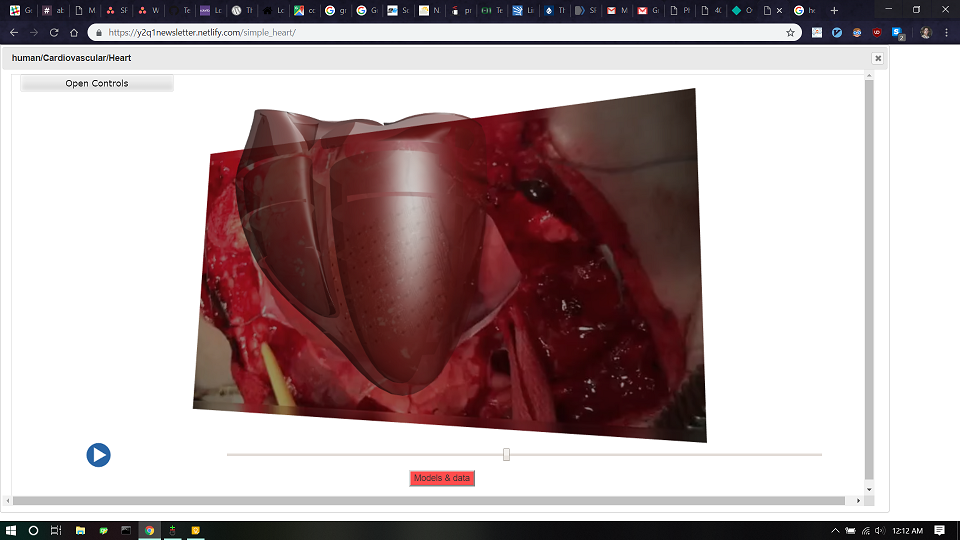Click the colorful image extension icon
This screenshot has width=960, height=540.
click(817, 32)
